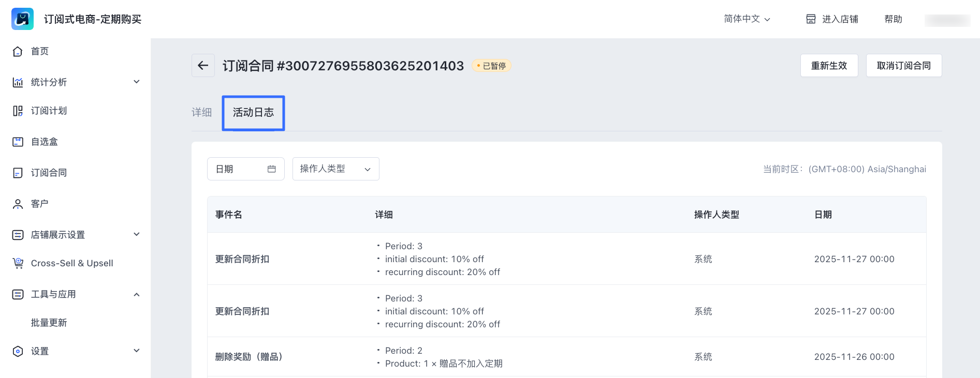Click the 重新生效 button

click(x=829, y=66)
